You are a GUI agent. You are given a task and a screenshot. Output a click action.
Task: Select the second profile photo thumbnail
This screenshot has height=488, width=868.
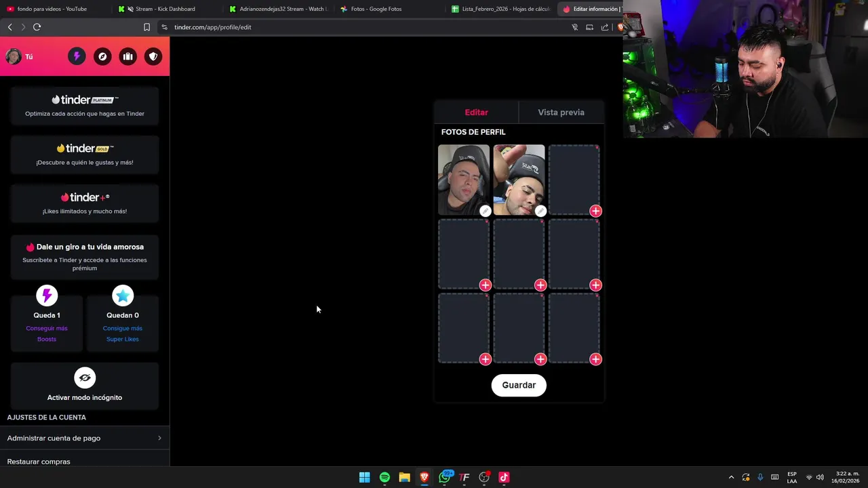coord(519,180)
